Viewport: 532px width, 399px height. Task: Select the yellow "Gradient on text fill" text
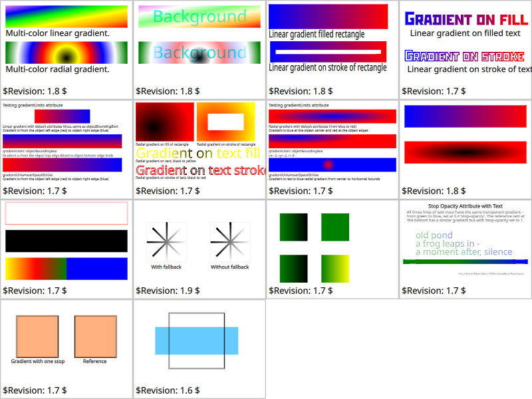(198, 154)
